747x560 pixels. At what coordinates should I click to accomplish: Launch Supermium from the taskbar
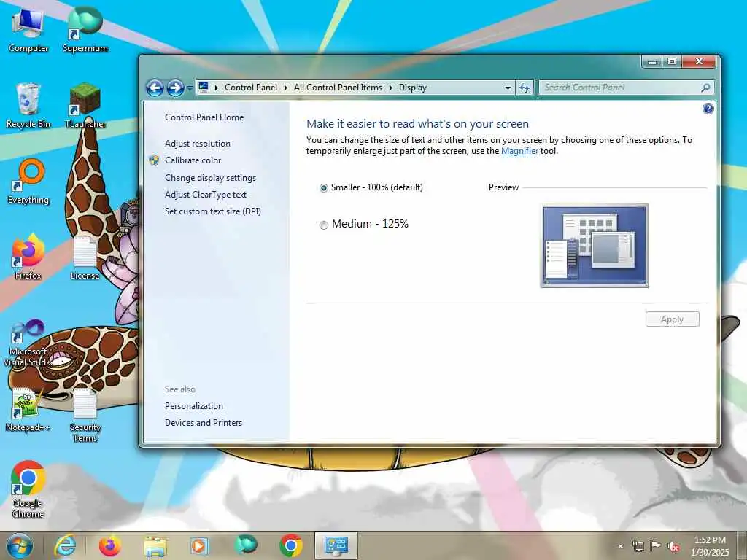(x=245, y=545)
